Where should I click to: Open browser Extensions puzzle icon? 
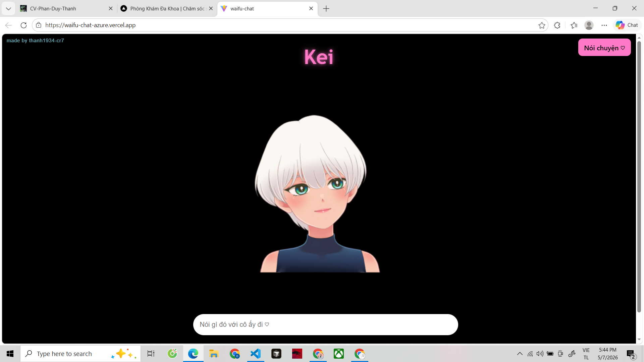coord(557,25)
